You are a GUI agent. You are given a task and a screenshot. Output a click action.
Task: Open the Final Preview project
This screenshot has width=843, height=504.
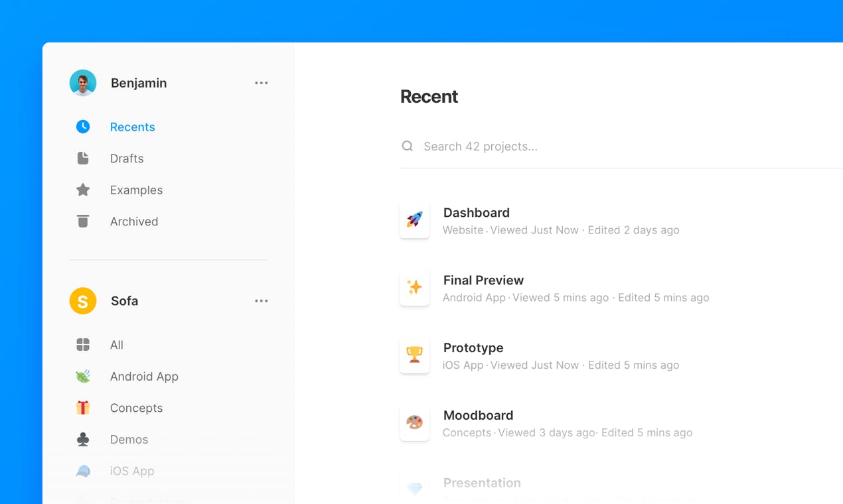point(483,280)
